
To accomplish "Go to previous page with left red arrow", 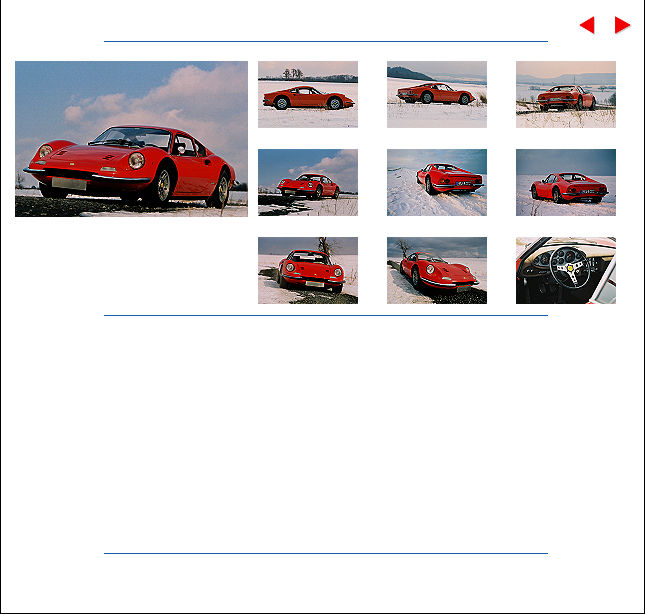I will pyautogui.click(x=587, y=25).
